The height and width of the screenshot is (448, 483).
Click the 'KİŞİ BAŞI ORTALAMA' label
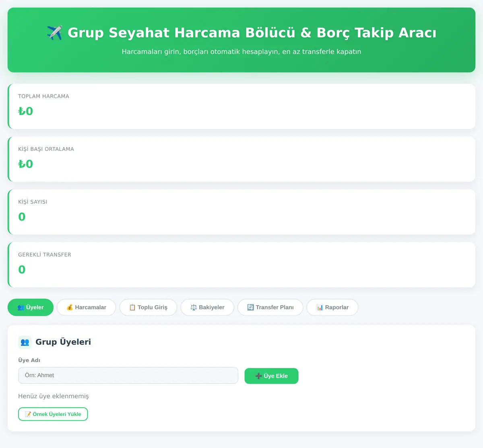tap(46, 149)
